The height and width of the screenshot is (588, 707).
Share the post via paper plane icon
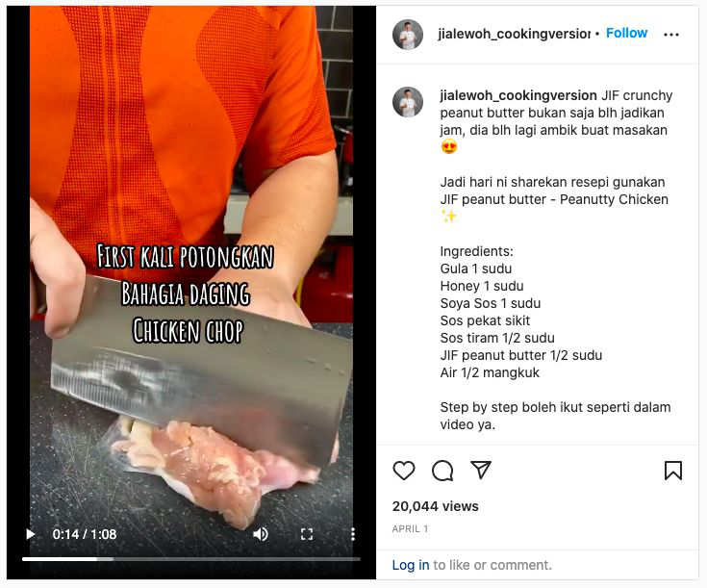(481, 471)
